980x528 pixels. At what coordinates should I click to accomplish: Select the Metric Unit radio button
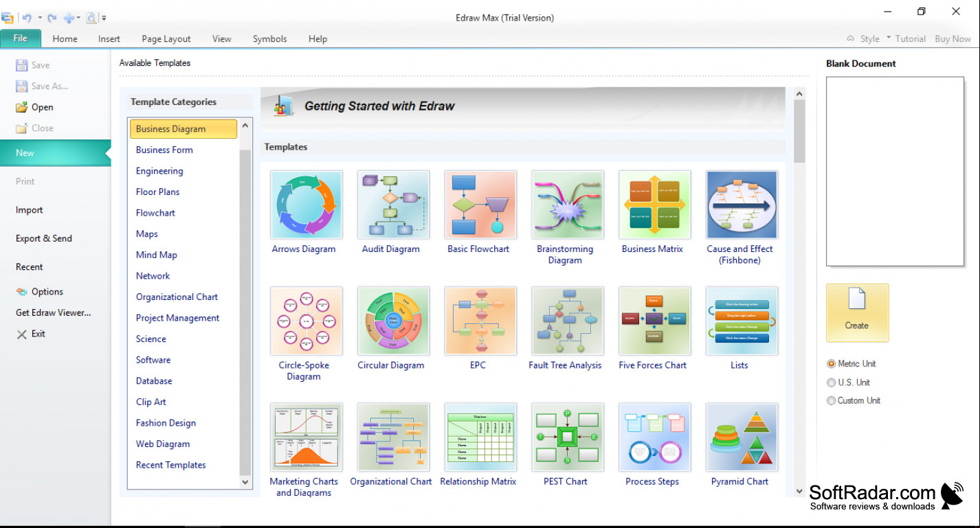pos(832,364)
